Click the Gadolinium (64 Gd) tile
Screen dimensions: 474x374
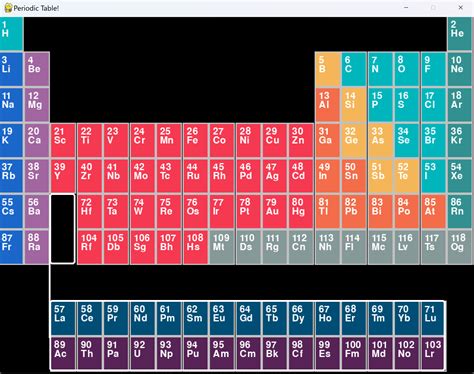[x=248, y=318]
